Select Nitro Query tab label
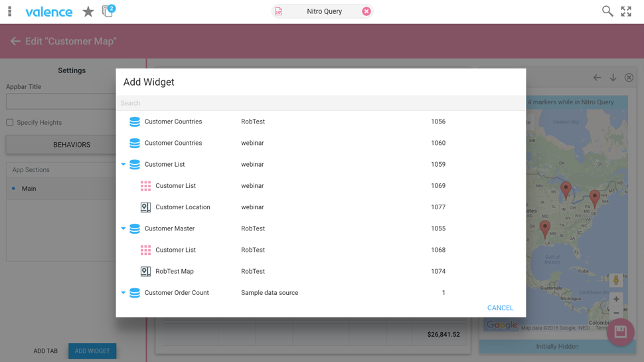644x362 pixels. click(x=324, y=11)
